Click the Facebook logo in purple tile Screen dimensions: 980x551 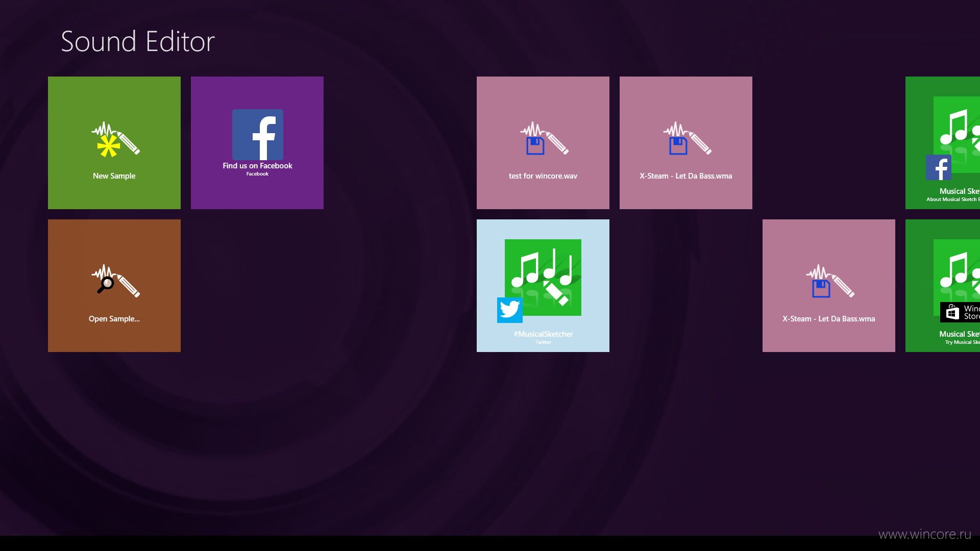pos(258,135)
